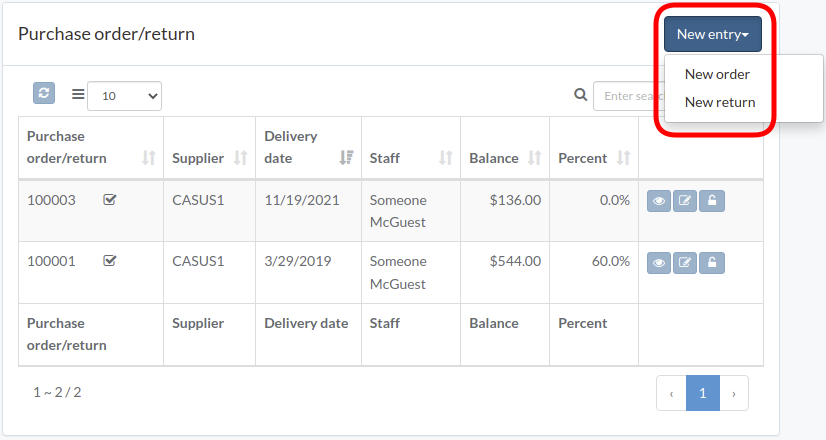This screenshot has height=440, width=826.
Task: Click order number 100001
Action: click(x=51, y=261)
